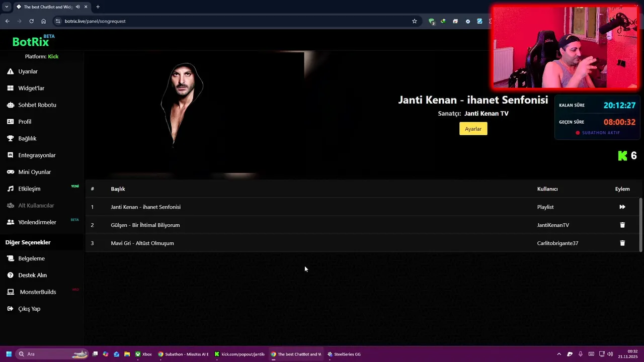644x362 pixels.
Task: Click the song queue vertical scrollbar
Action: (x=640, y=225)
